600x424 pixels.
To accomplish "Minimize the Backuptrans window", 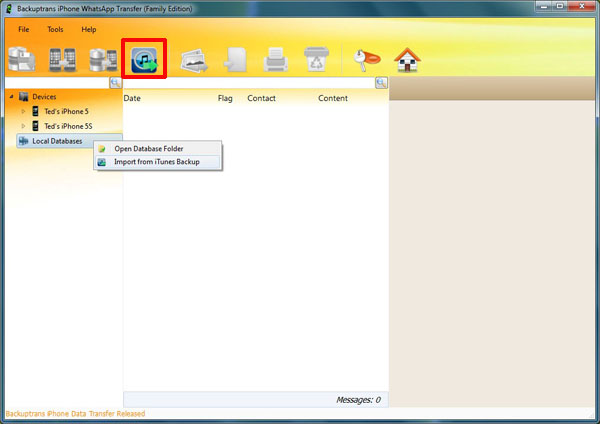I will (x=545, y=6).
